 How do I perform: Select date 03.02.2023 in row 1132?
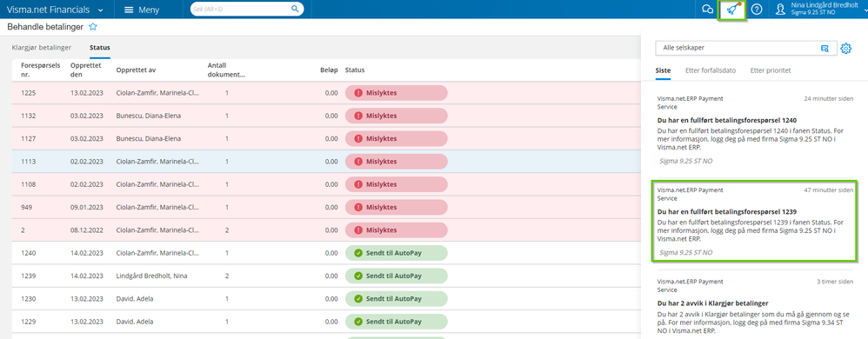86,116
